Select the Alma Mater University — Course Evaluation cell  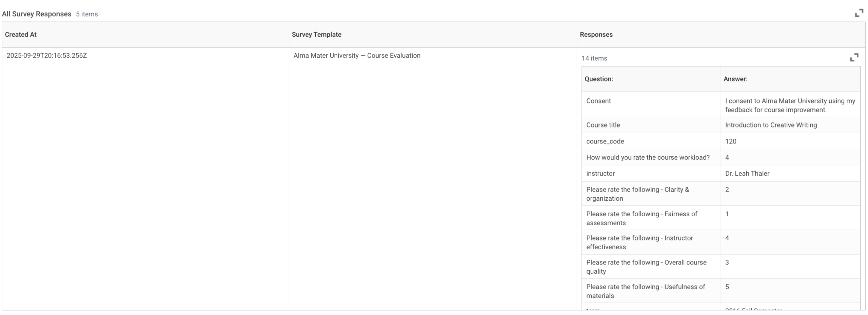[357, 56]
